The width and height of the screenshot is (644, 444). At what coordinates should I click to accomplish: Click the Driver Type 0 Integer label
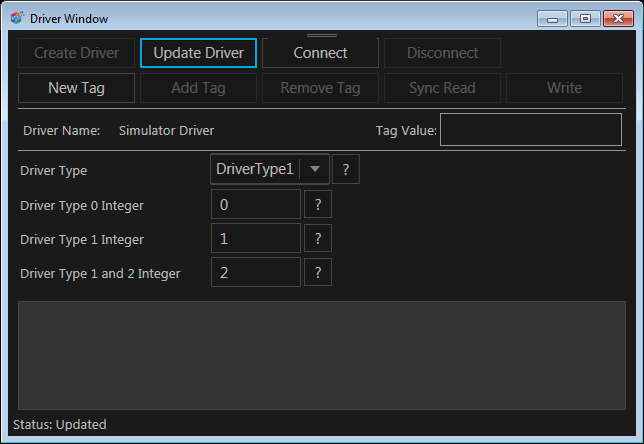(x=82, y=205)
